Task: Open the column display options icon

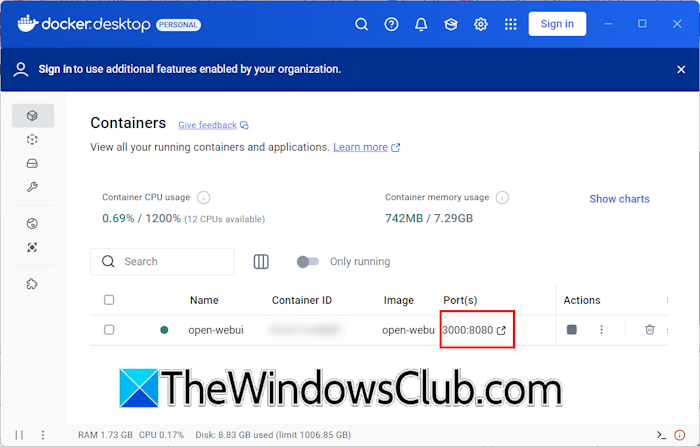Action: coord(261,262)
